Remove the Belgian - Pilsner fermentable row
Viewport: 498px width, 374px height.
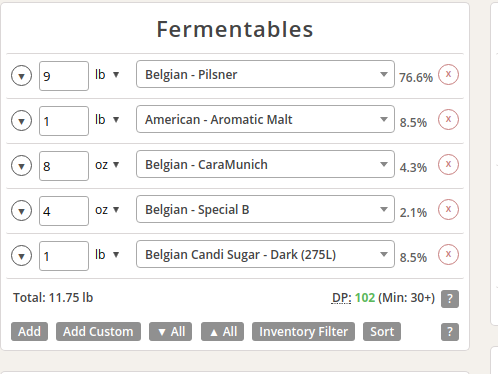(448, 74)
